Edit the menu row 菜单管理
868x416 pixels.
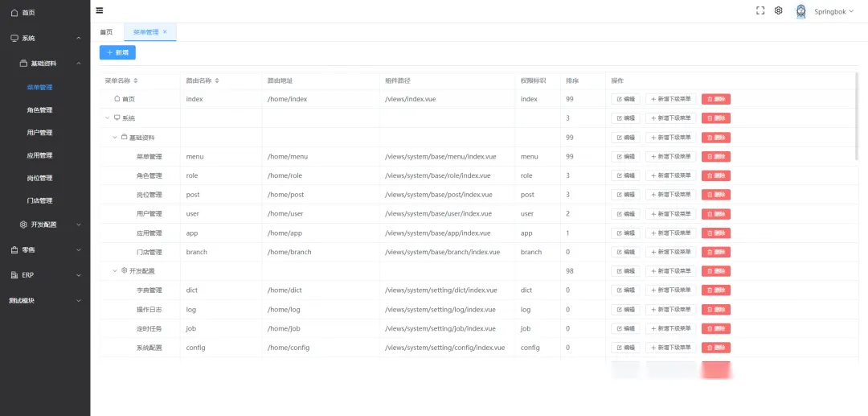click(625, 157)
